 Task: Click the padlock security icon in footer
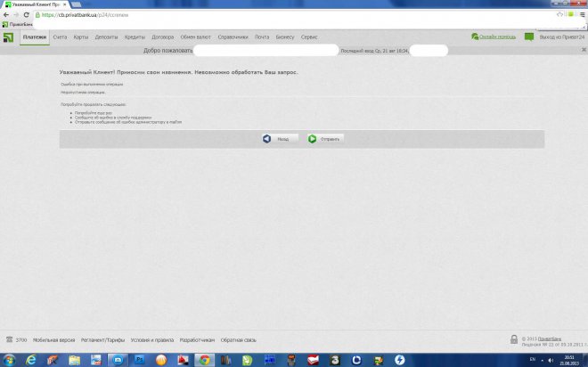514,339
